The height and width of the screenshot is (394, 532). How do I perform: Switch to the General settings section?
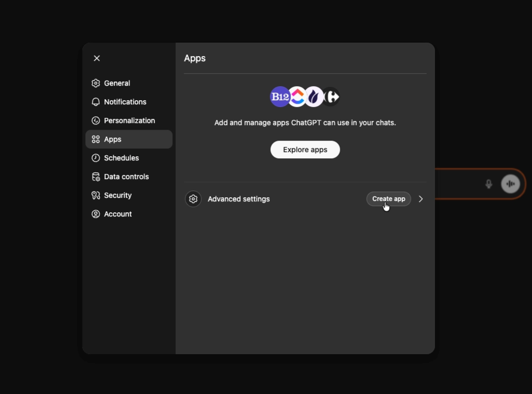(117, 83)
